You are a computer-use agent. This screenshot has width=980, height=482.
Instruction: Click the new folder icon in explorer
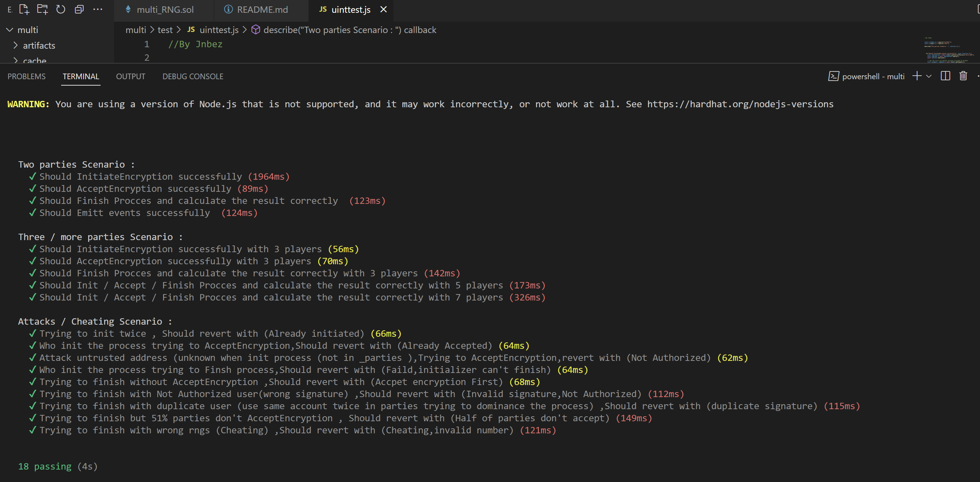(x=41, y=9)
